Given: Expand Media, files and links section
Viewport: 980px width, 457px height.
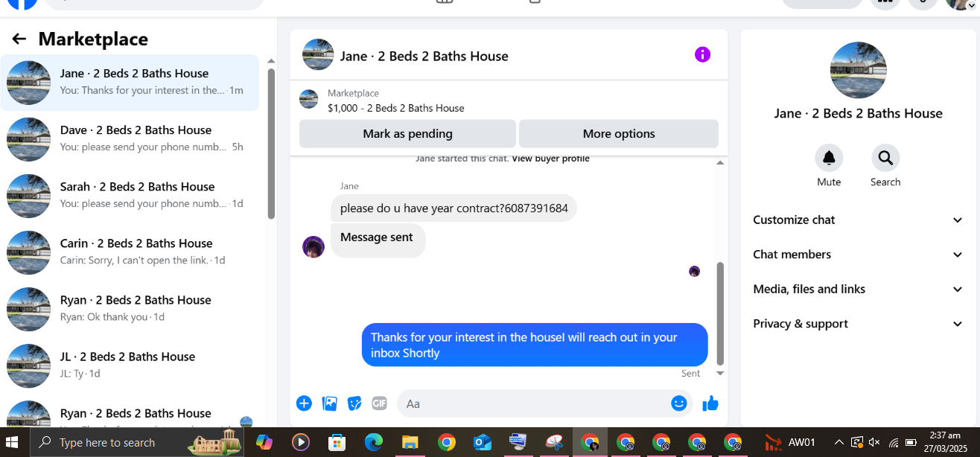Looking at the screenshot, I should point(858,289).
